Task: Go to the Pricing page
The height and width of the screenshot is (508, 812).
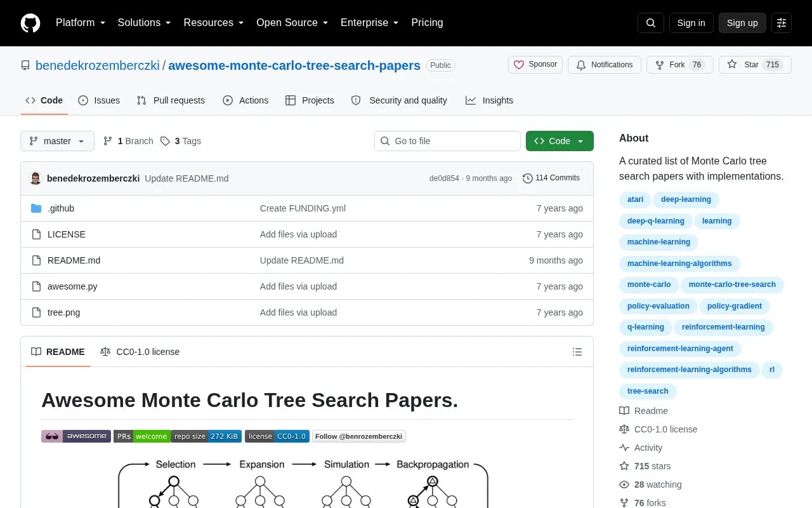Action: coord(427,23)
